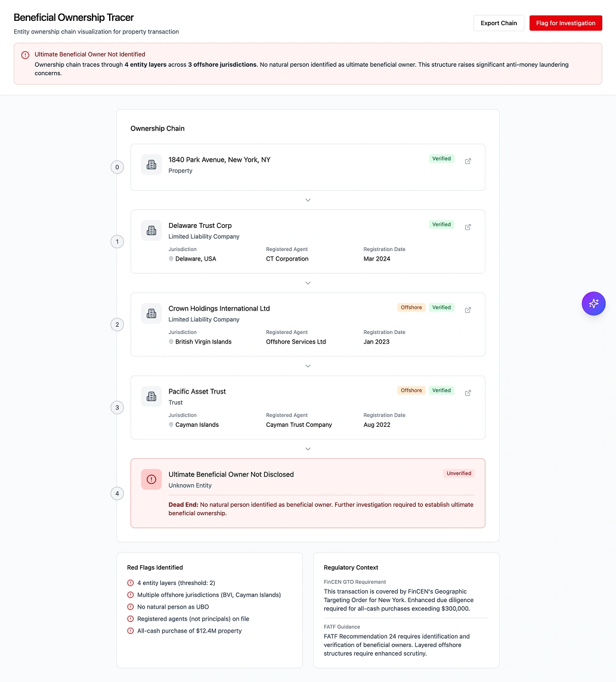This screenshot has height=682, width=616.
Task: Expand chevron below Pacific Asset Trust card
Action: pos(308,449)
